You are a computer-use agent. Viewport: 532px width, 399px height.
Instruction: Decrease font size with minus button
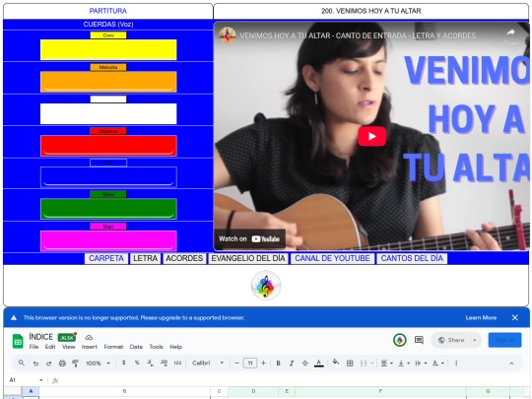pyautogui.click(x=236, y=363)
